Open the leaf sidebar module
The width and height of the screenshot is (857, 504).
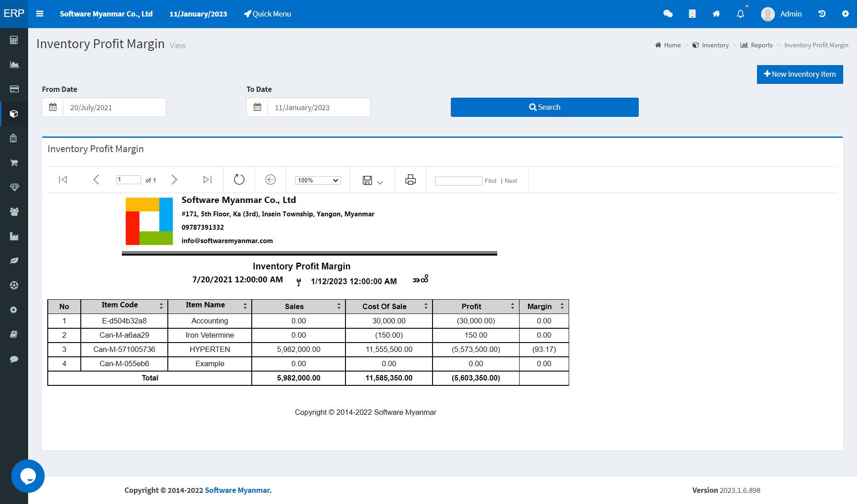(14, 260)
